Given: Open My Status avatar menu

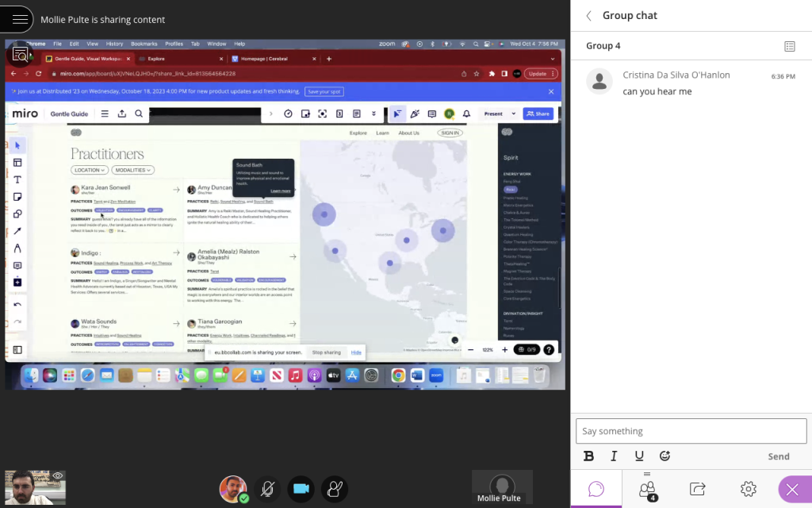Looking at the screenshot, I should [233, 489].
